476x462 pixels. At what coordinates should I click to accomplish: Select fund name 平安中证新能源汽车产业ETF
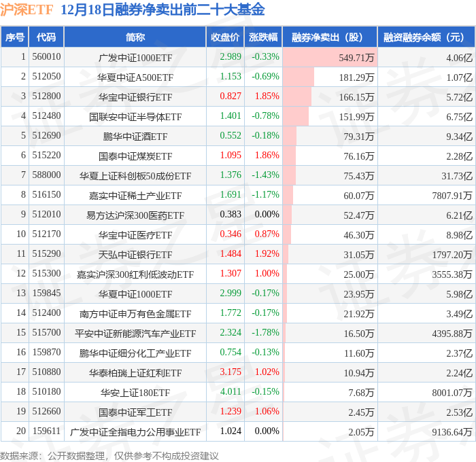tap(135, 334)
